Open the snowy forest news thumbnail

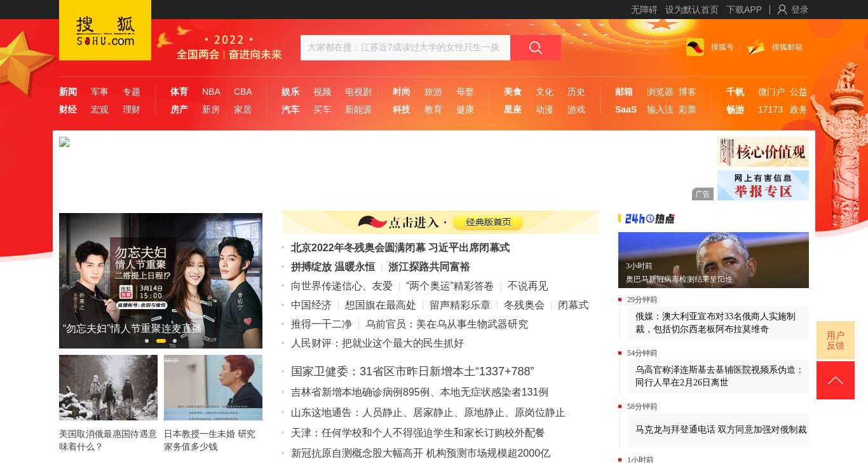[108, 387]
